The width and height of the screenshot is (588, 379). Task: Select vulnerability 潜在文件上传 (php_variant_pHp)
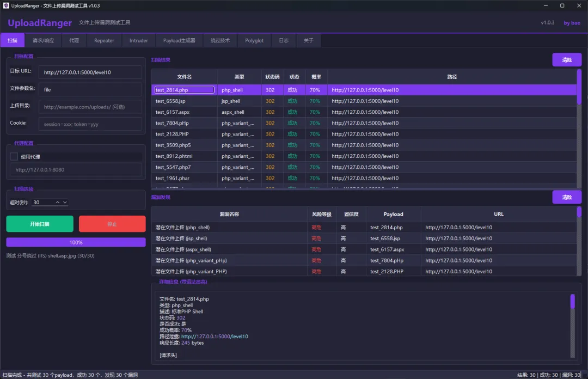point(364,260)
